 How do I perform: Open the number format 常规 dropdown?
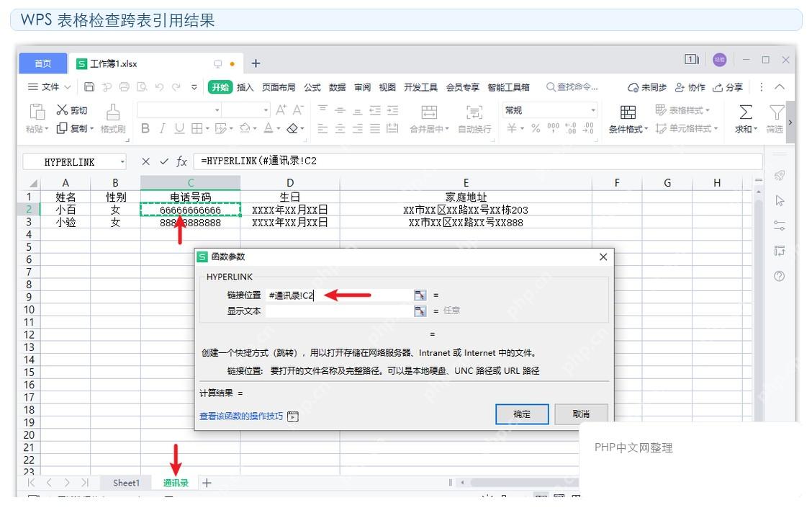[x=593, y=110]
